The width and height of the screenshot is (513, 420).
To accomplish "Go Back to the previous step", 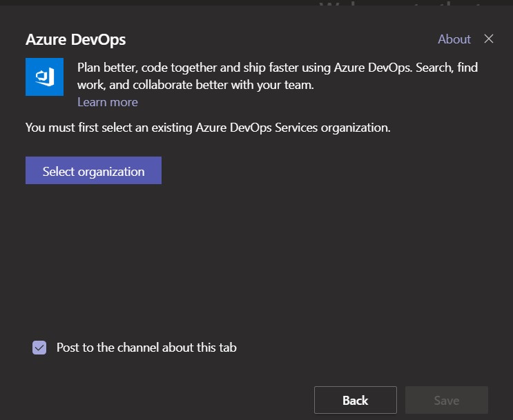I will 355,400.
